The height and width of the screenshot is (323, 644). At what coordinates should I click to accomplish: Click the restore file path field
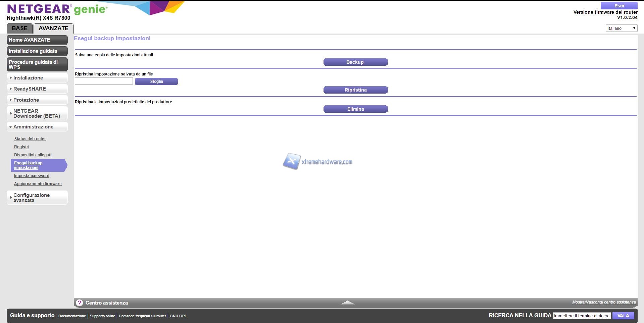[x=104, y=81]
